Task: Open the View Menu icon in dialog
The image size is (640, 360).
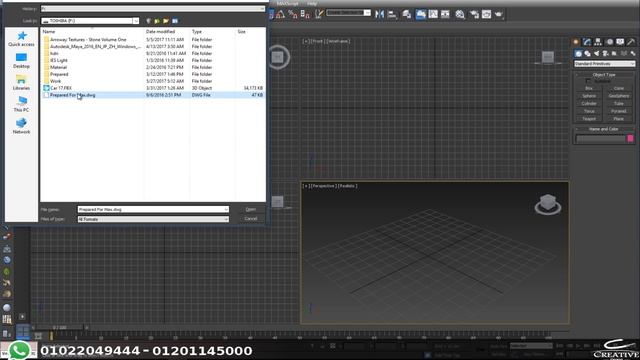Action: click(x=175, y=21)
